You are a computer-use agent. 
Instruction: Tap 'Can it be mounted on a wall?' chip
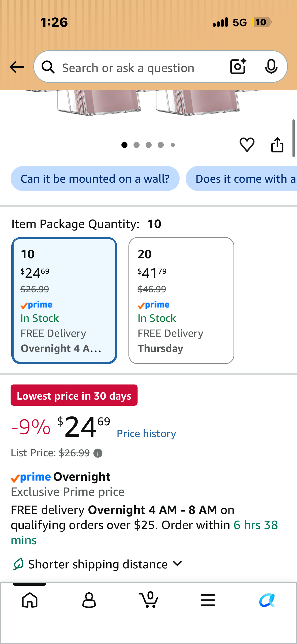95,179
